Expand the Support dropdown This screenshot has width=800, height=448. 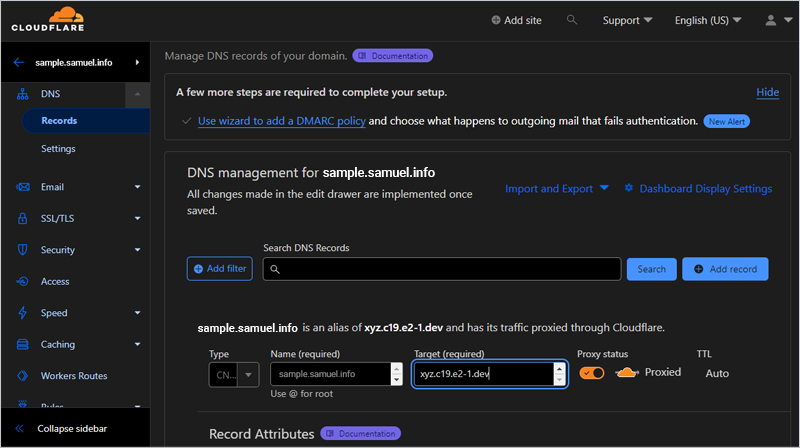(x=627, y=20)
